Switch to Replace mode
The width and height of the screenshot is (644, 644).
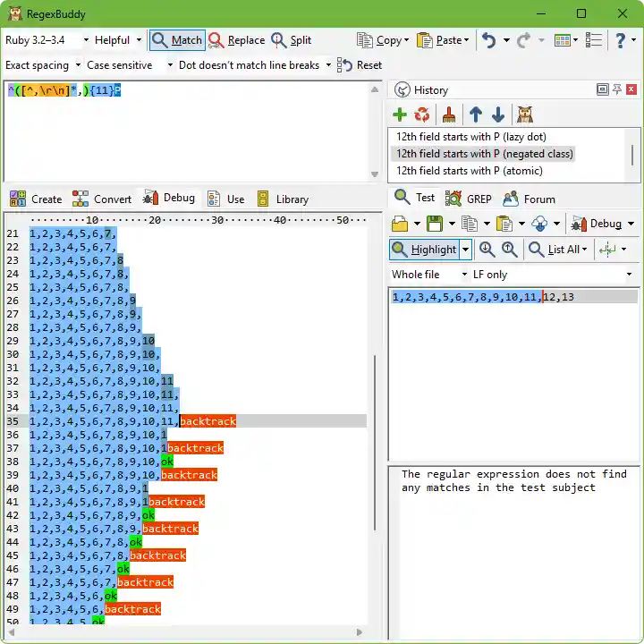pyautogui.click(x=236, y=40)
